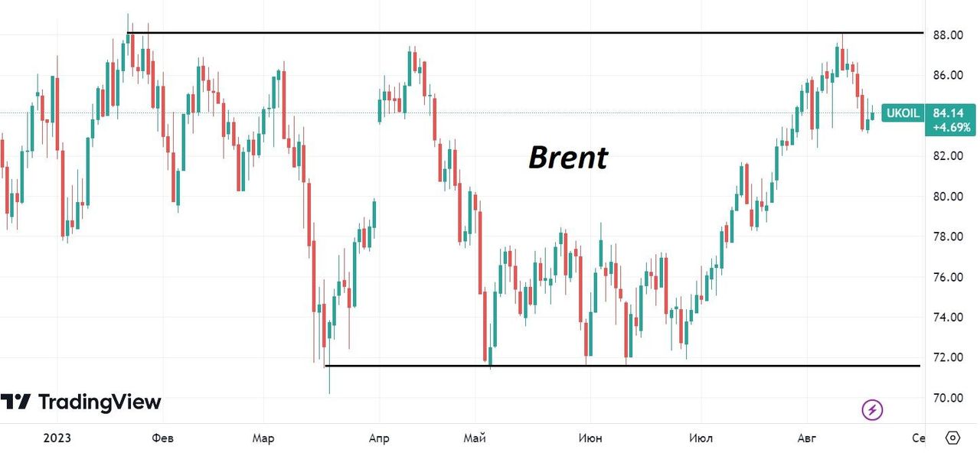The width and height of the screenshot is (980, 453).
Task: Click the 70.00 price axis label
Action: click(948, 398)
